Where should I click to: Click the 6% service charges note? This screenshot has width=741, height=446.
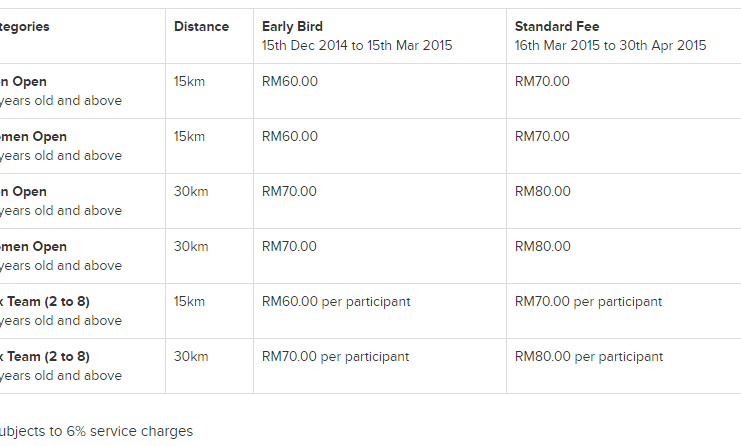pyautogui.click(x=96, y=431)
